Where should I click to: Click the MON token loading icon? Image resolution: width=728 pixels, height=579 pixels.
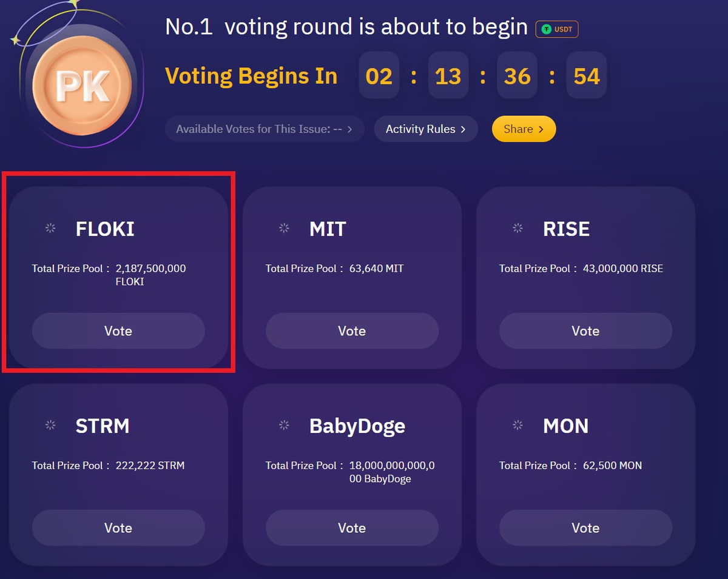pyautogui.click(x=517, y=426)
